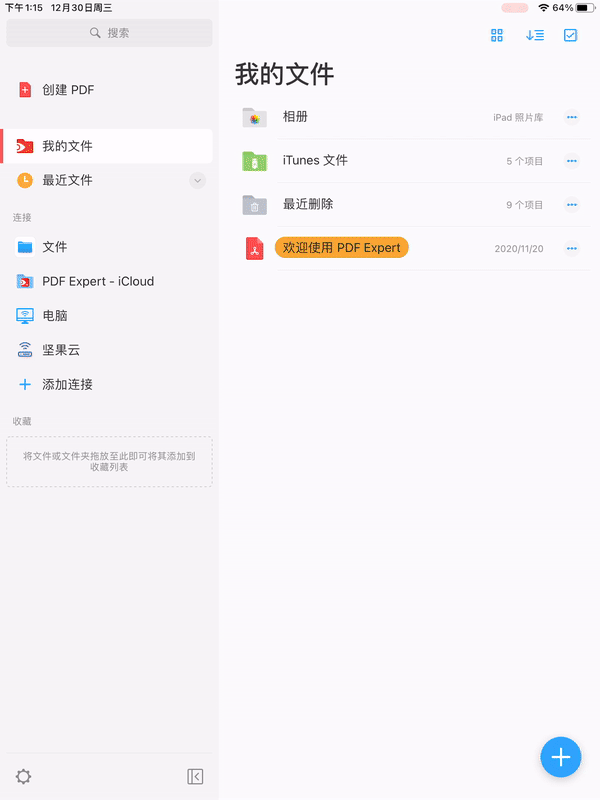Collapse the sidebar panel
600x800 pixels.
pos(195,777)
